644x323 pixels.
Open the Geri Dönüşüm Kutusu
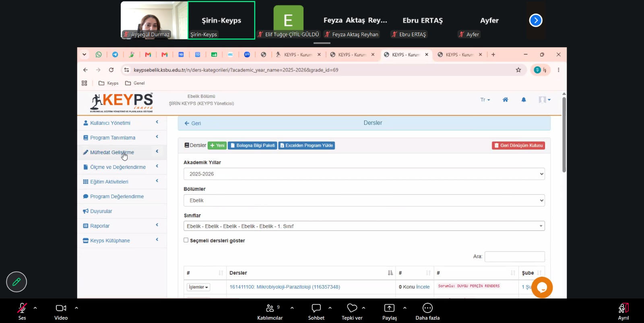click(518, 145)
